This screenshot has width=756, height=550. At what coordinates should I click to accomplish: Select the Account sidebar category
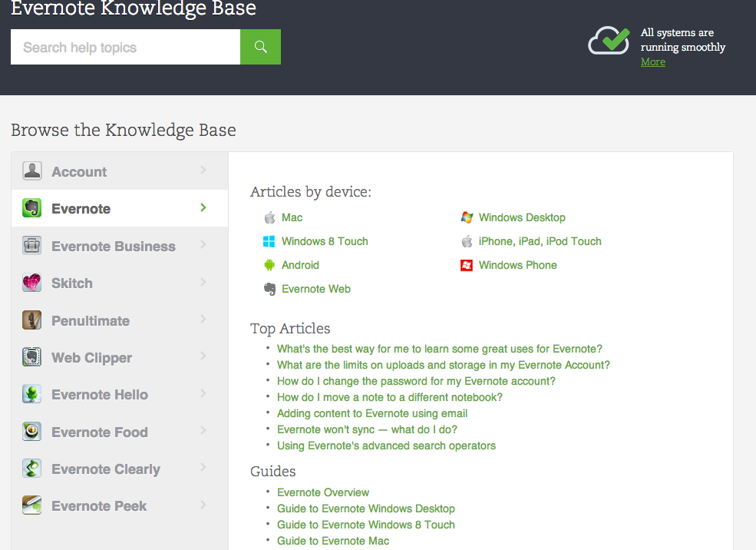coord(79,172)
